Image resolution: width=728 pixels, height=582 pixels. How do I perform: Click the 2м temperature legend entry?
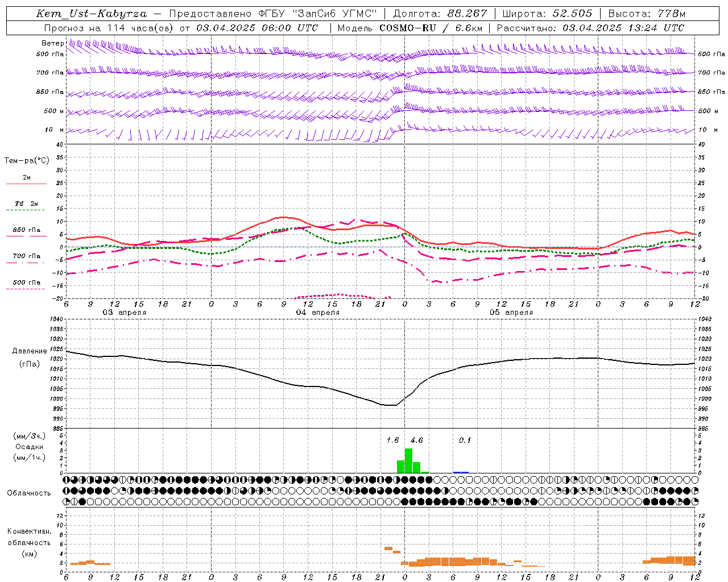[x=26, y=177]
